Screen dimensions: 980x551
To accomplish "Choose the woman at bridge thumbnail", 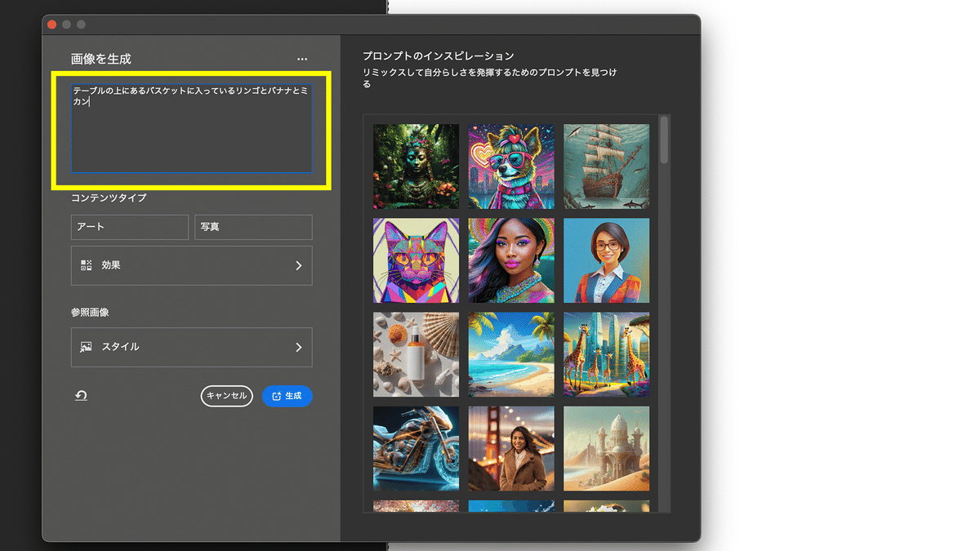I will click(511, 448).
